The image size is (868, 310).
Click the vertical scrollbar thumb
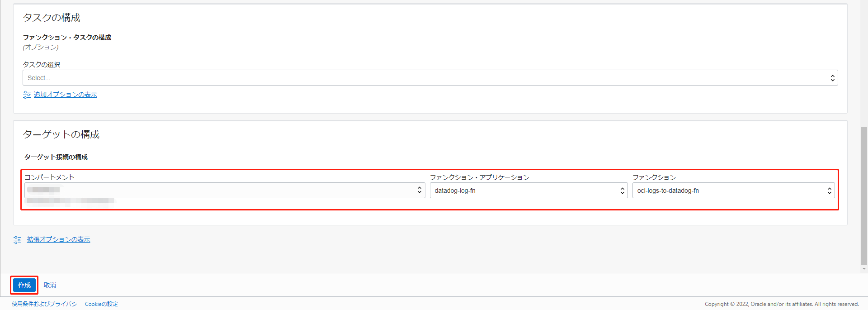tap(864, 195)
